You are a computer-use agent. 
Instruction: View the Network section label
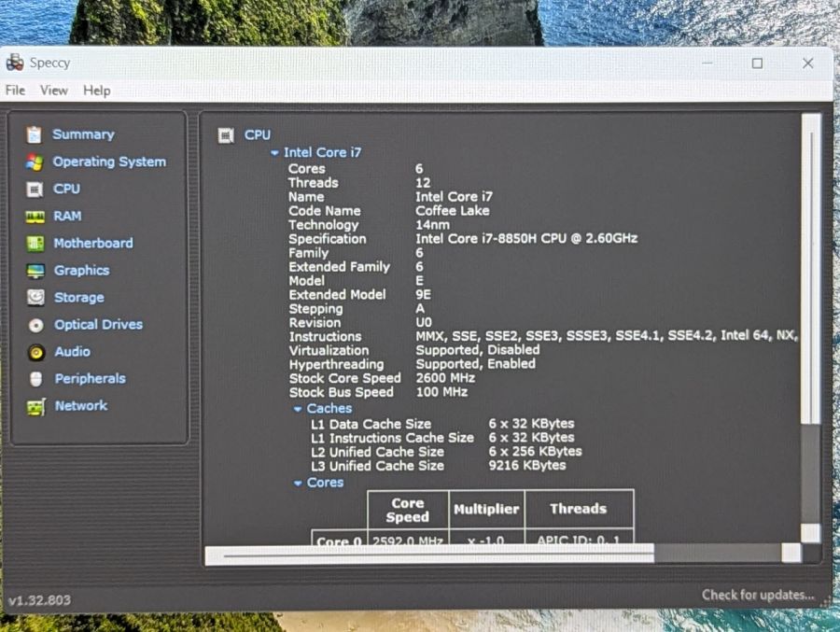[81, 405]
